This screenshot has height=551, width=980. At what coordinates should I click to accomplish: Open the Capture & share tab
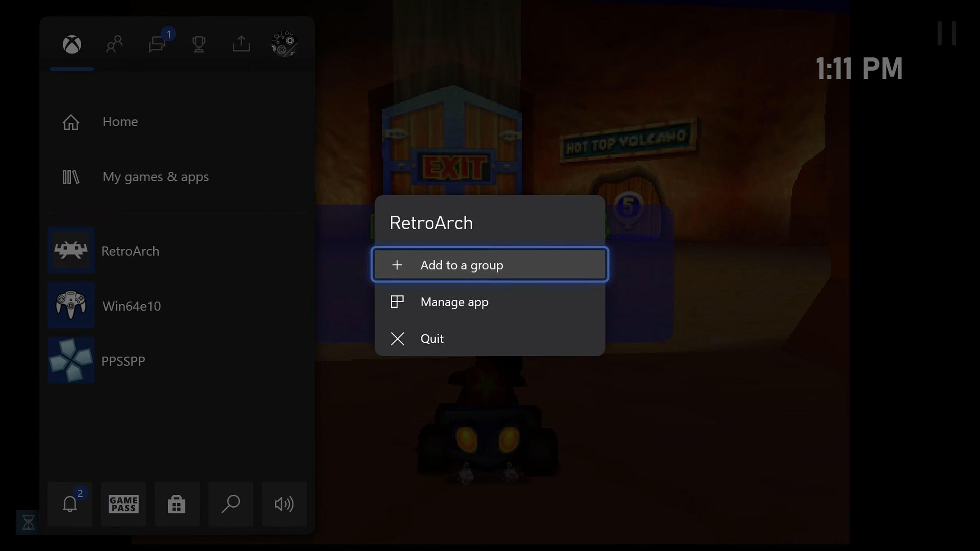click(241, 44)
